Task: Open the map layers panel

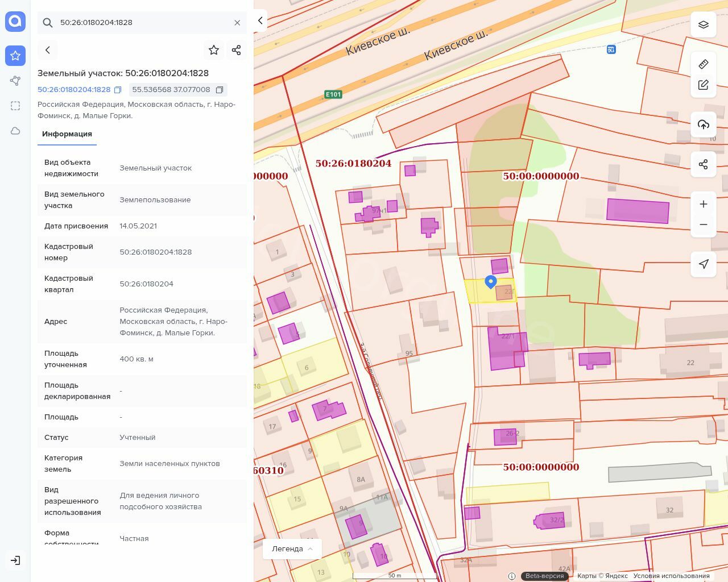Action: (704, 24)
